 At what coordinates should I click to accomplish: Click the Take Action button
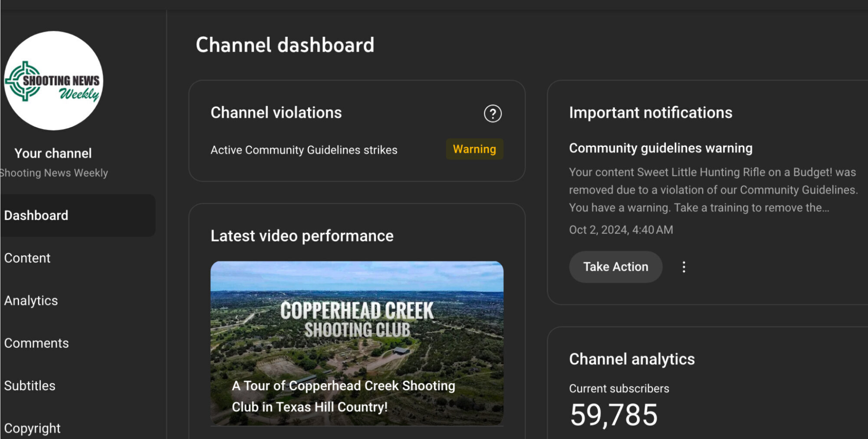pyautogui.click(x=615, y=267)
